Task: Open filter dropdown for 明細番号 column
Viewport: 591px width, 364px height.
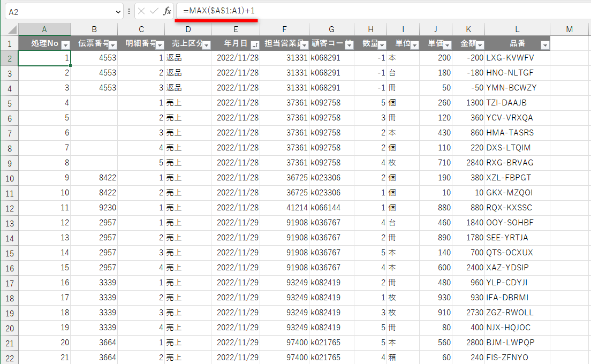Action: 160,45
